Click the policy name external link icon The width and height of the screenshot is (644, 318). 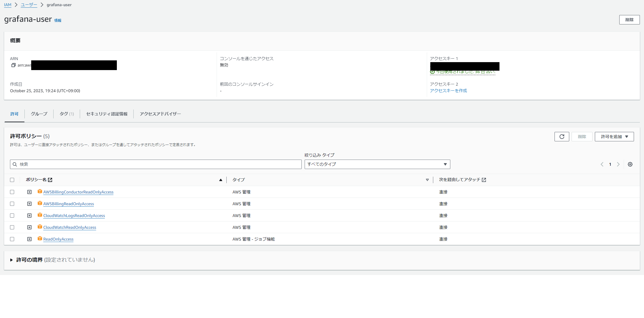[x=50, y=180]
